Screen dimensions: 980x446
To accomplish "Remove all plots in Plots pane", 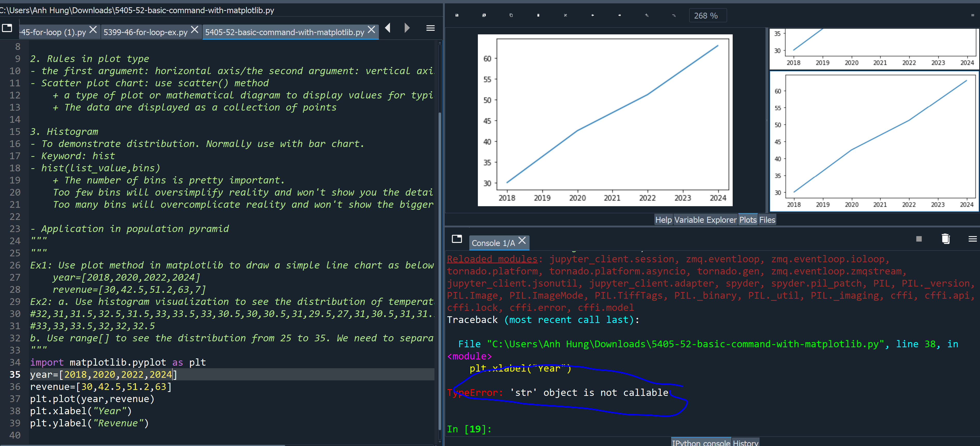I will pos(565,15).
